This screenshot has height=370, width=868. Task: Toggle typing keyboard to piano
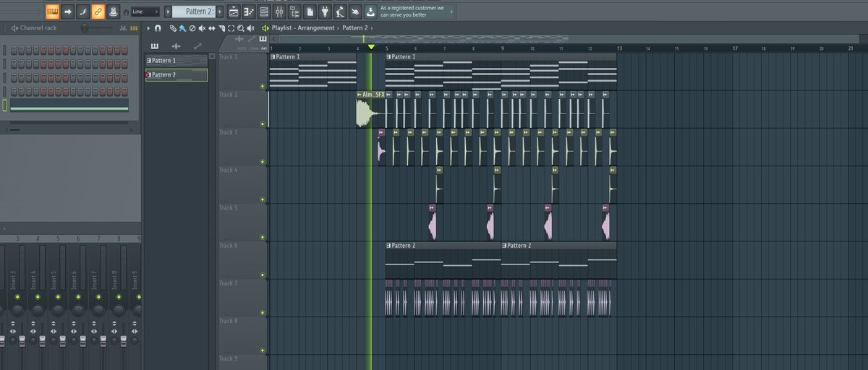[52, 12]
